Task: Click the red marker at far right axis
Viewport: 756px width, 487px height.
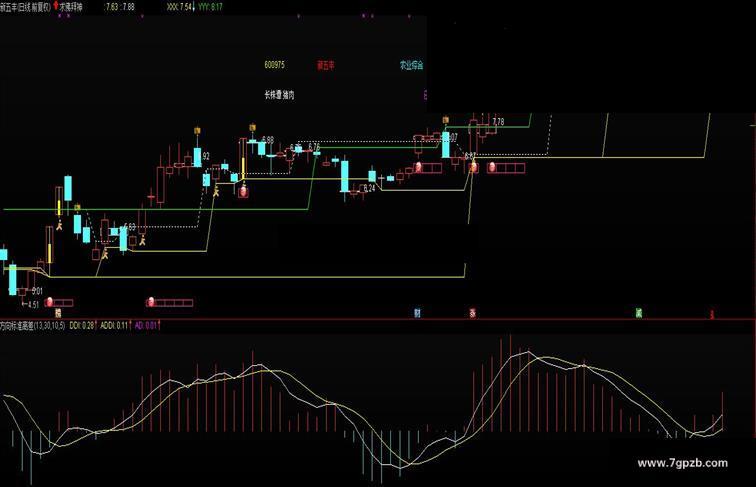Action: coord(711,314)
